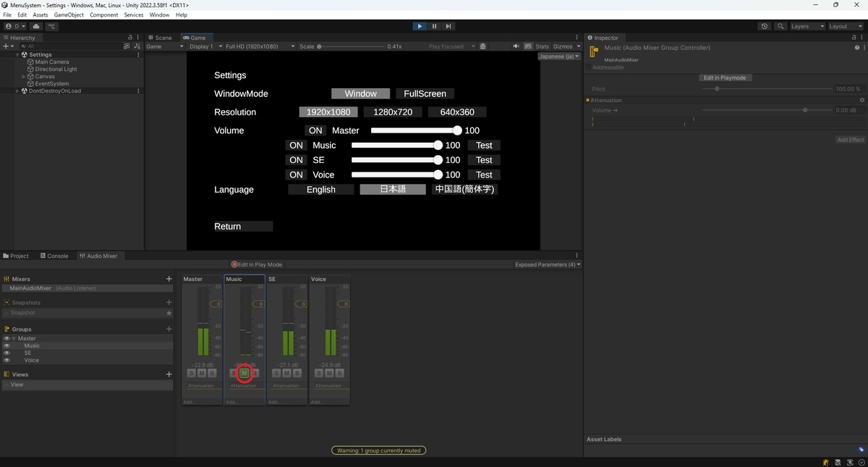868x467 pixels.
Task: Toggle Edit in Play Mode in the Audio Mixer
Action: pyautogui.click(x=257, y=264)
